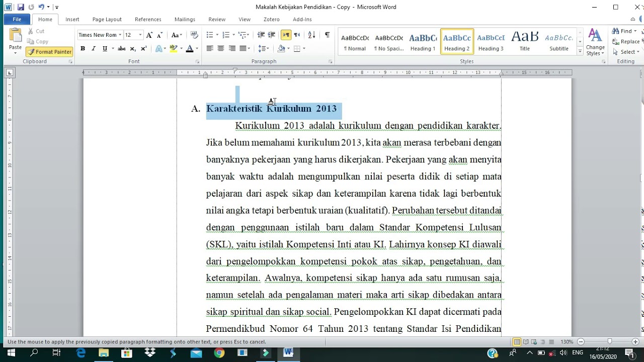The width and height of the screenshot is (644, 362).
Task: Click the Cut command
Action: (36, 31)
